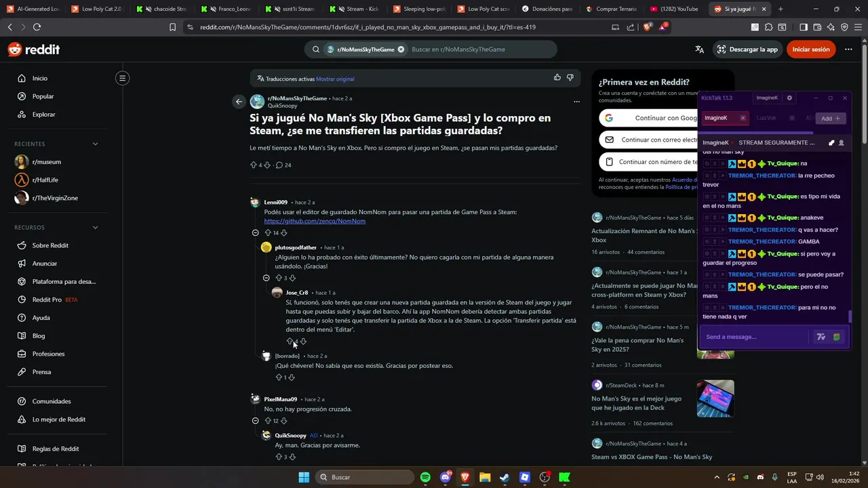Open the 24 comments on the post

coord(283,165)
